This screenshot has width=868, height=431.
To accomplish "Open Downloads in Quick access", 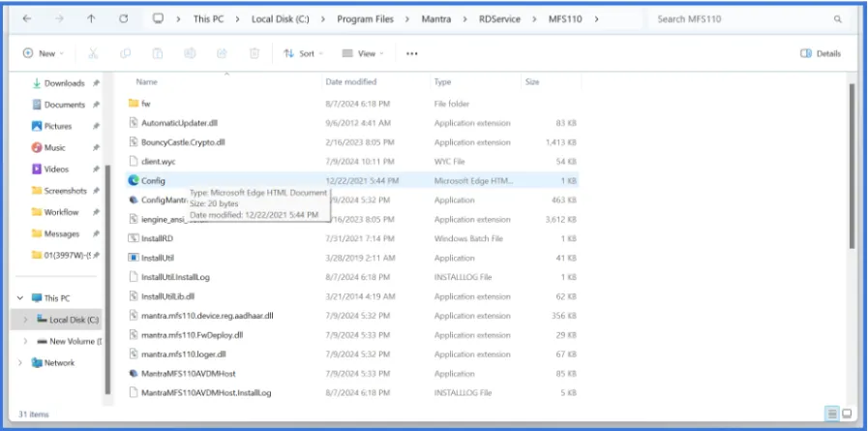I will click(x=64, y=83).
